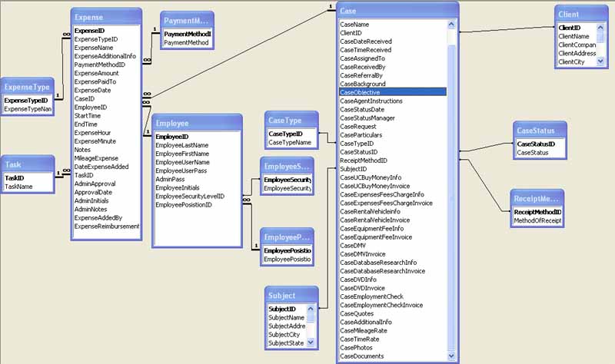Select the CaseUCBuyMoneyInfo field
The width and height of the screenshot is (615, 364).
pyautogui.click(x=371, y=177)
